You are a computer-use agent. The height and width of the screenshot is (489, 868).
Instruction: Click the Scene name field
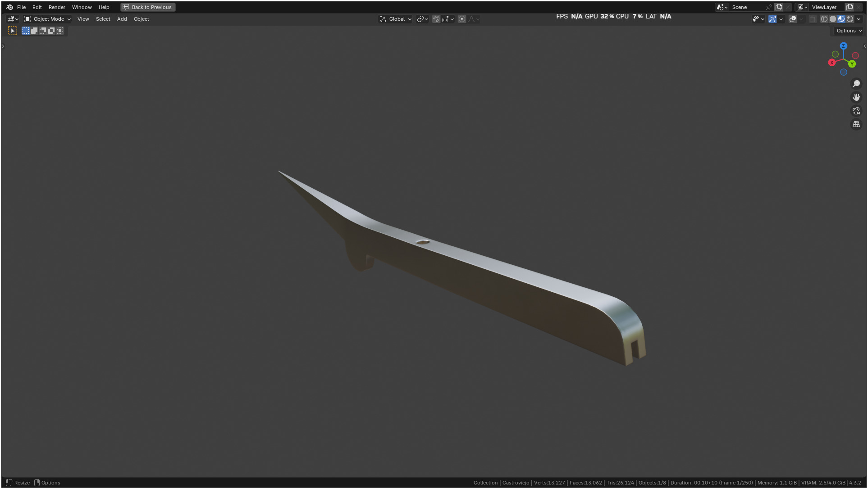(747, 7)
